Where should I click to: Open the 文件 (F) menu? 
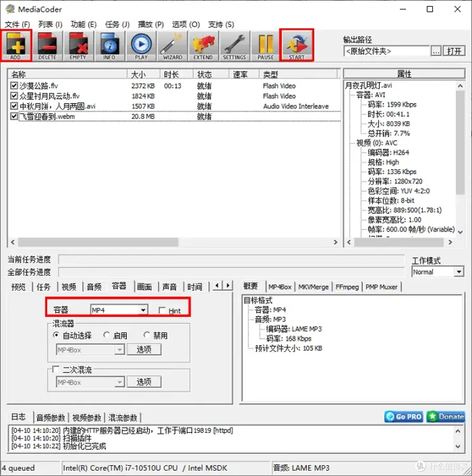17,24
